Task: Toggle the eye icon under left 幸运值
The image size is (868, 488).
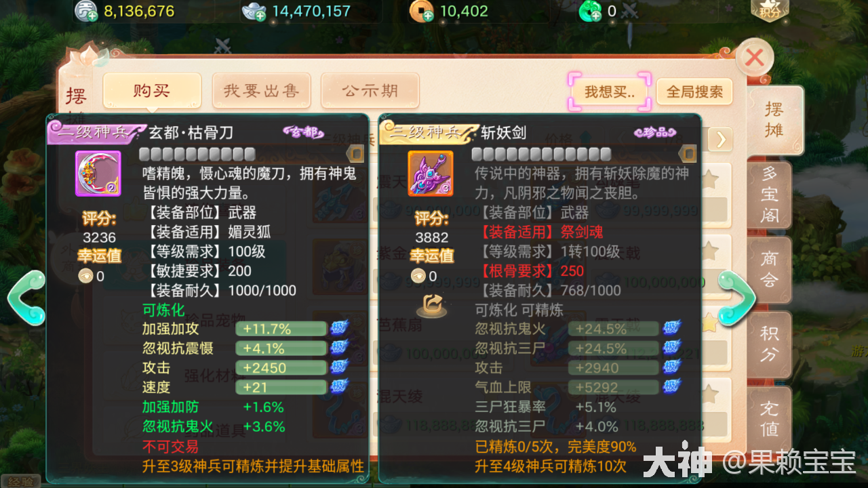Action: [x=85, y=276]
